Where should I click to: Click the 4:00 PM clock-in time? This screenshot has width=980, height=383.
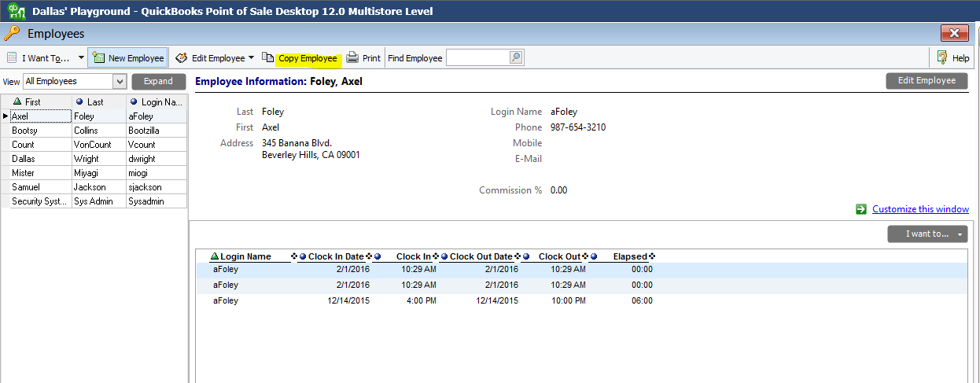click(421, 301)
